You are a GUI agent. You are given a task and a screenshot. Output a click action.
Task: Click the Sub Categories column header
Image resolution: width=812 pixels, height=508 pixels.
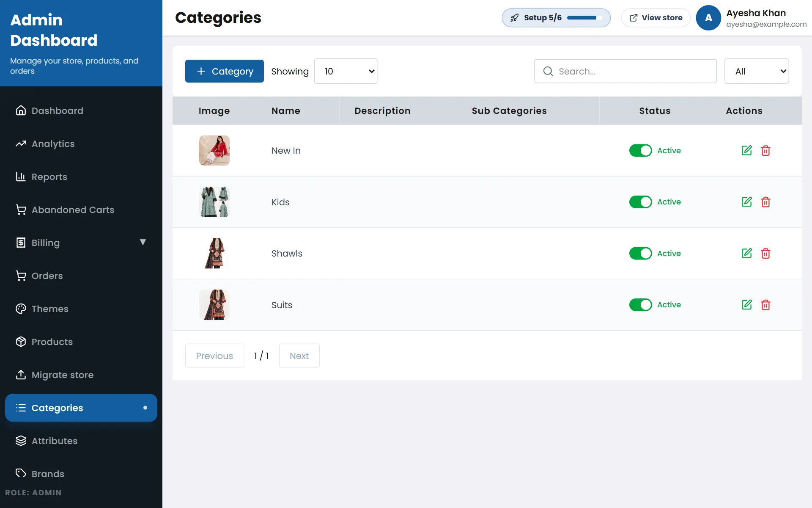click(509, 110)
